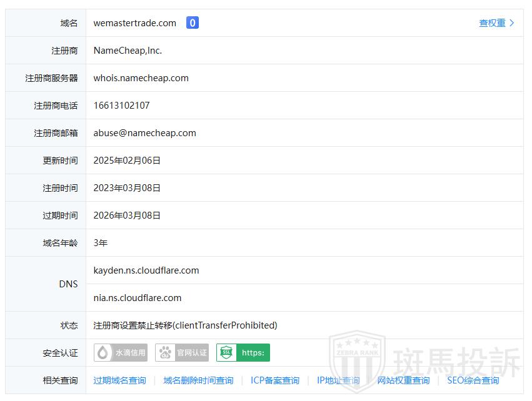Click the 水滴信用 water drop badge
532x401 pixels.
(x=121, y=353)
